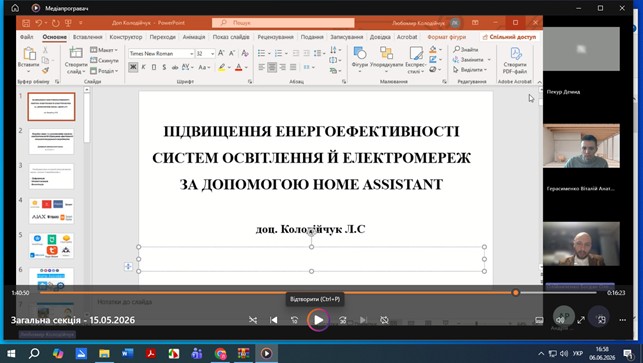
Task: Open media player more options menu
Action: pyautogui.click(x=622, y=320)
